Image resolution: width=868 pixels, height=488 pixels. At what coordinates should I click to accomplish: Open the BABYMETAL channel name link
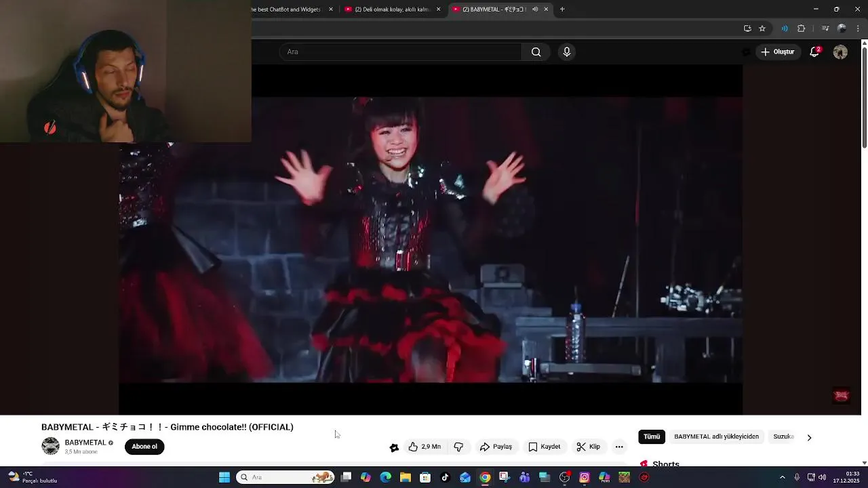pyautogui.click(x=85, y=443)
